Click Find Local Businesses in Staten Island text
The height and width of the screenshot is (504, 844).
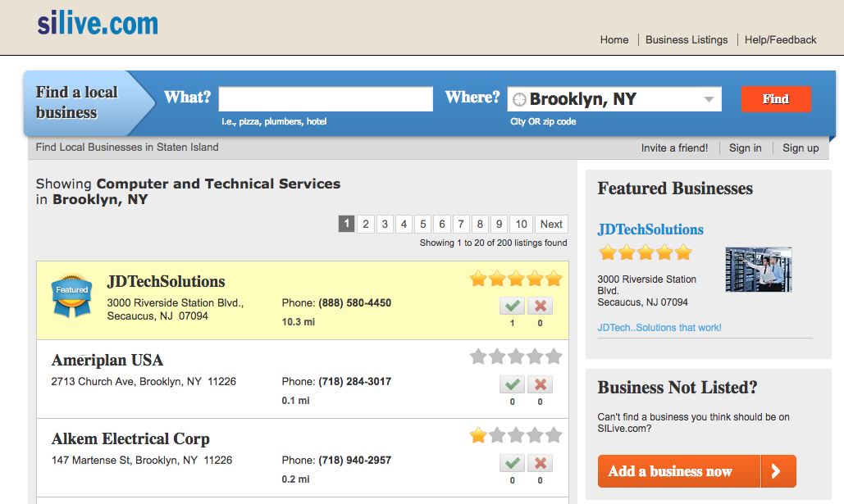[127, 148]
